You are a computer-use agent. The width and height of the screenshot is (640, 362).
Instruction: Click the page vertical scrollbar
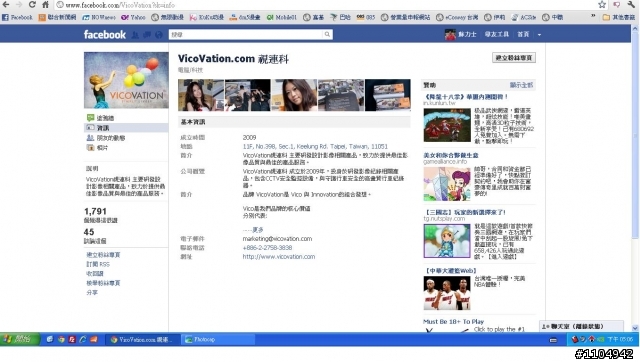635,135
